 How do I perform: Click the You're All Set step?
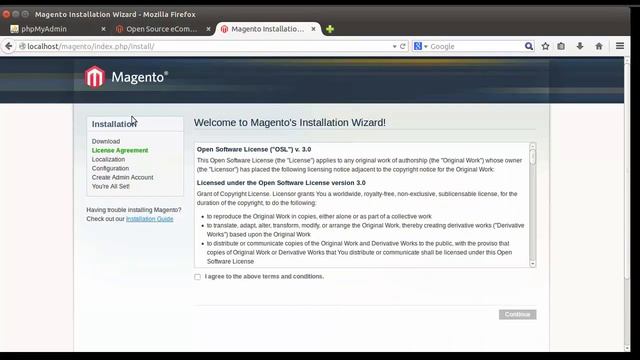(111, 186)
